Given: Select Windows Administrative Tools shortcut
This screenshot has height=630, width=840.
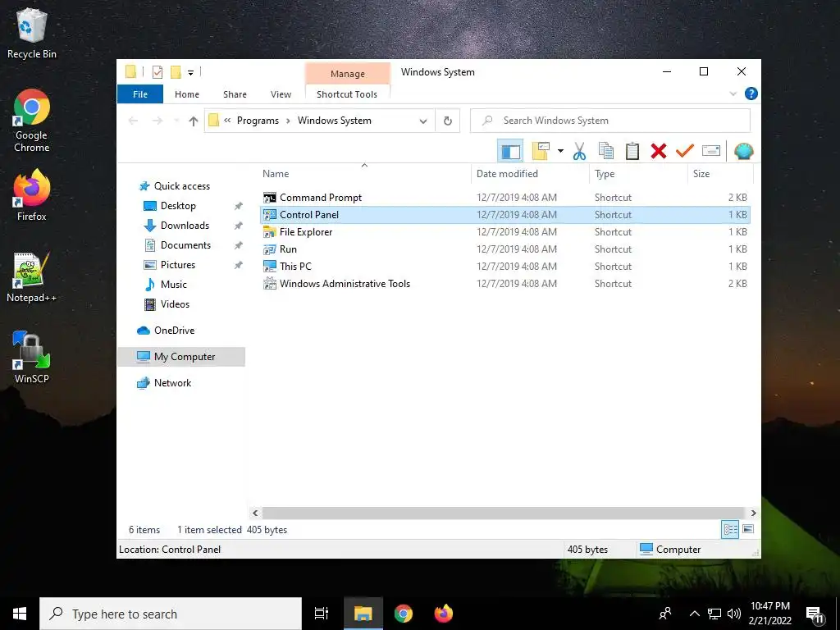Looking at the screenshot, I should pyautogui.click(x=504, y=283).
